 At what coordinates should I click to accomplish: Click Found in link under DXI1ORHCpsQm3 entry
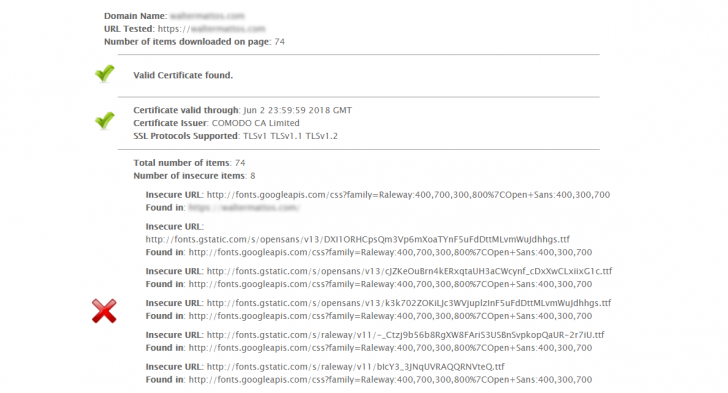coord(390,252)
